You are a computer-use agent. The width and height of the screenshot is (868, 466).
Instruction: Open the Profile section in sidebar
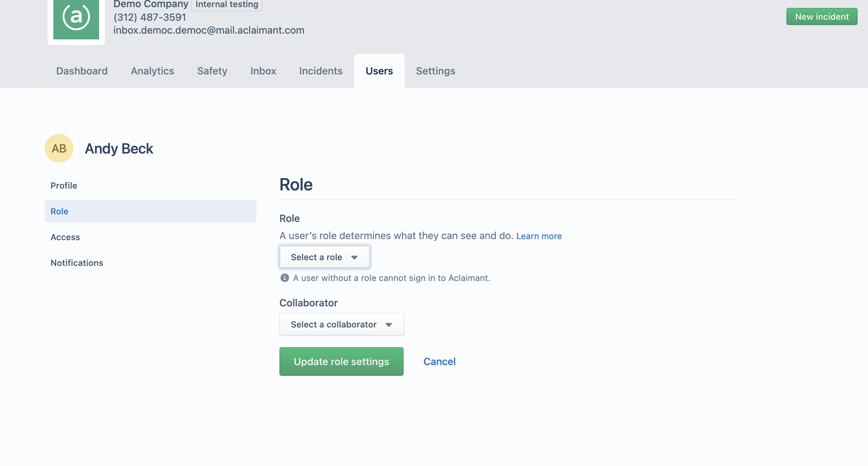(151, 185)
